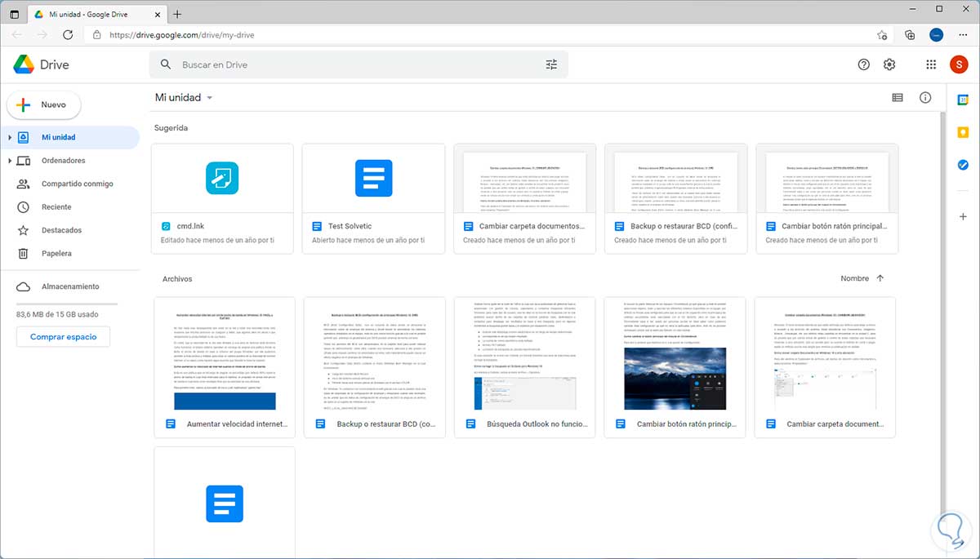This screenshot has height=559, width=980.
Task: Switch to list view layout
Action: [x=898, y=97]
